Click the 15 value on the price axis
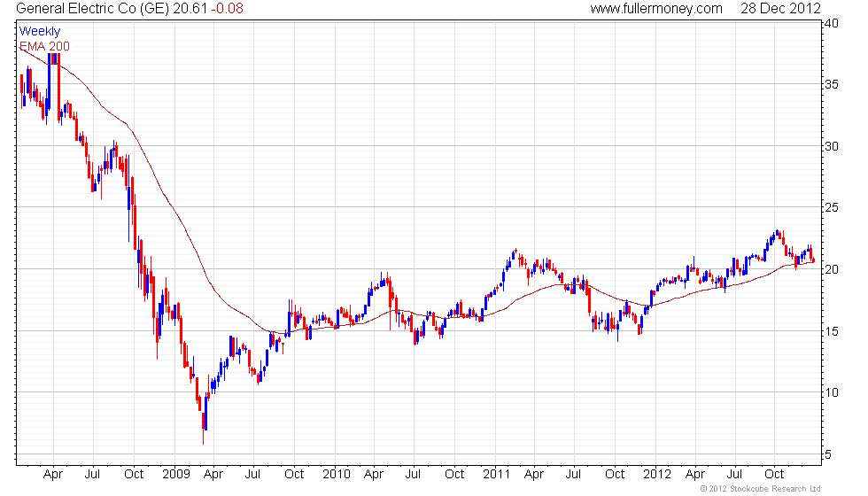The image size is (868, 496). (832, 331)
